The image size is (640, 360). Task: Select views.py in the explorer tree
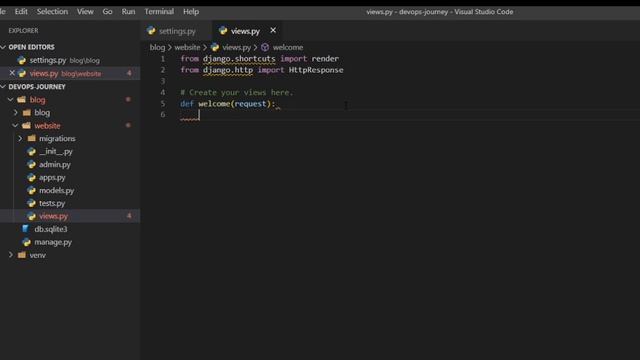point(70,216)
